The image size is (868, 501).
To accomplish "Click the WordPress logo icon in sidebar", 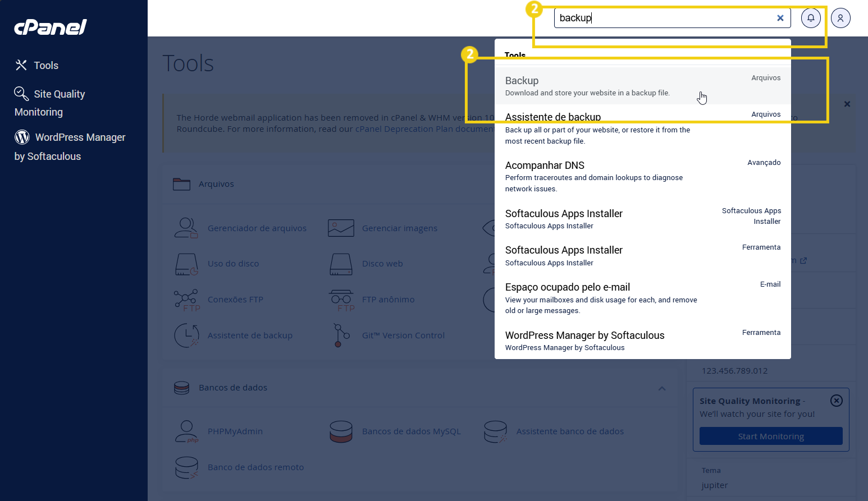I will click(x=22, y=137).
